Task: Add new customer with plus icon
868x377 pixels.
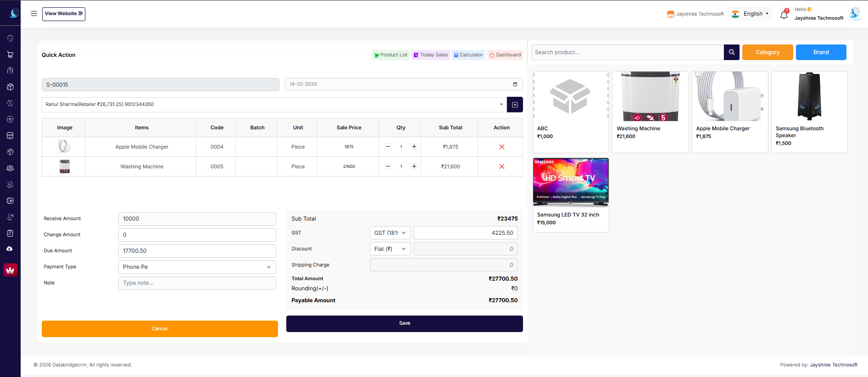Action: pyautogui.click(x=515, y=105)
